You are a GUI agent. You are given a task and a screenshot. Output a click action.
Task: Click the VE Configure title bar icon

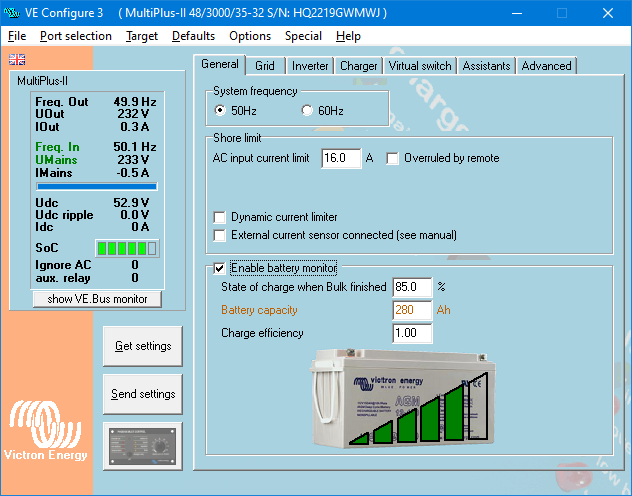[13, 13]
